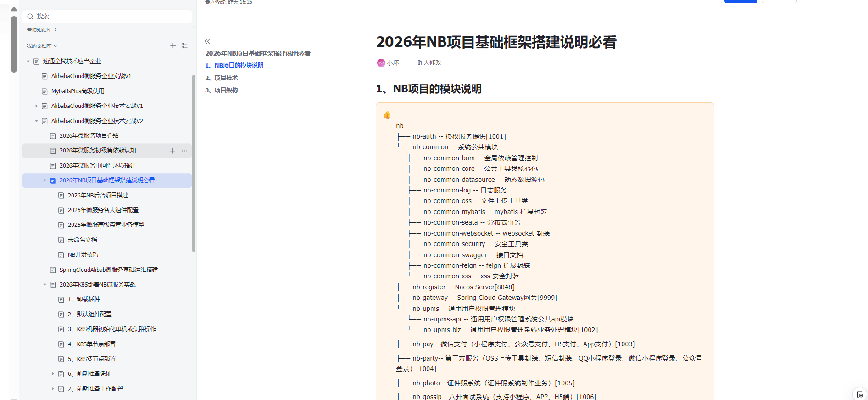This screenshot has width=868, height=400.
Task: Add a child under 2026年微服务初级篇依赖认知
Action: [x=172, y=151]
